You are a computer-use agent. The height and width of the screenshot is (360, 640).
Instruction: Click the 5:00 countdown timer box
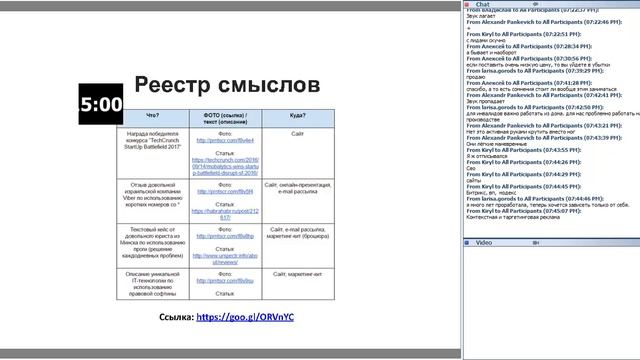click(x=101, y=104)
